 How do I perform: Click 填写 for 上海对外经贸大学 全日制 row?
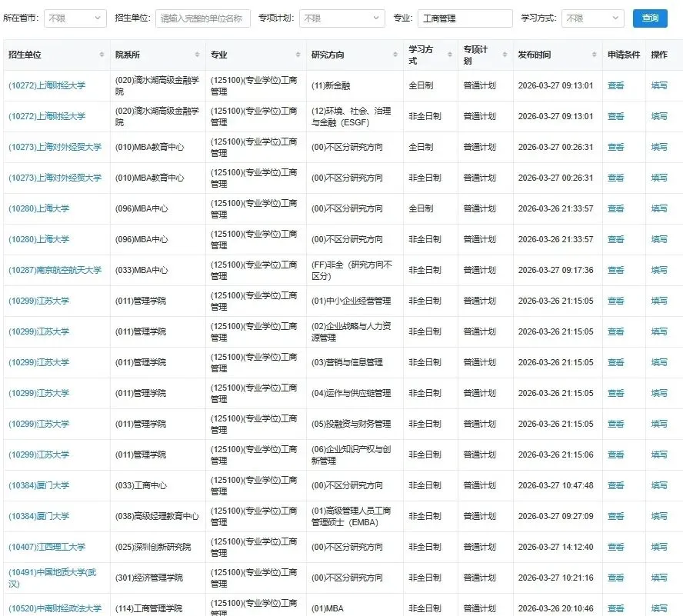tap(659, 147)
